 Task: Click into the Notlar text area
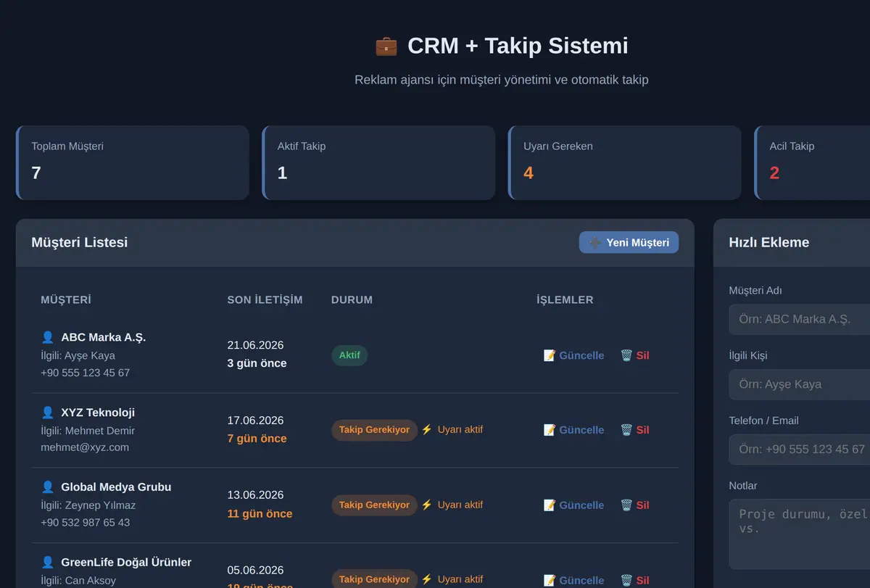tap(799, 534)
